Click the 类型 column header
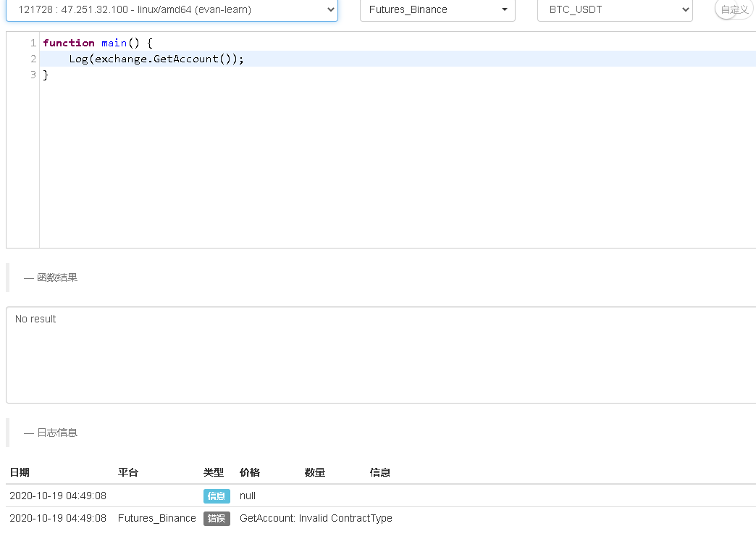756x547 pixels. point(214,472)
